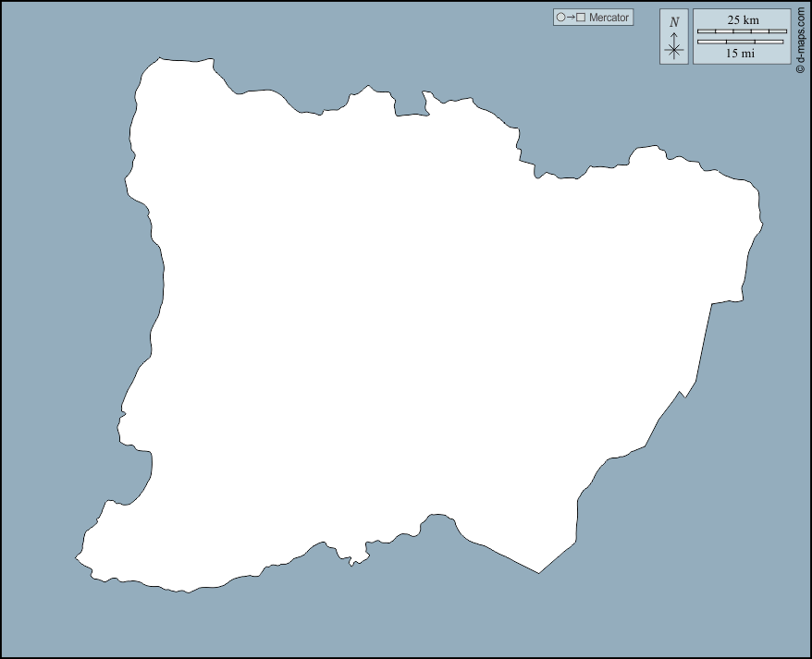Click the blue background in the bottom-right corner

coord(740,601)
